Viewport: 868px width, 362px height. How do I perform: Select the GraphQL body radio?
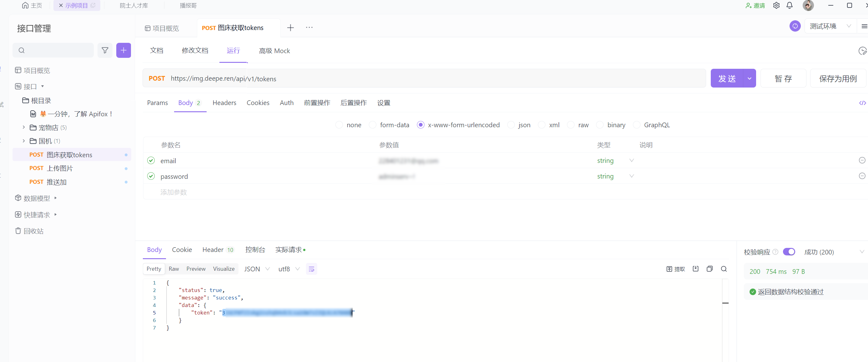[636, 125]
